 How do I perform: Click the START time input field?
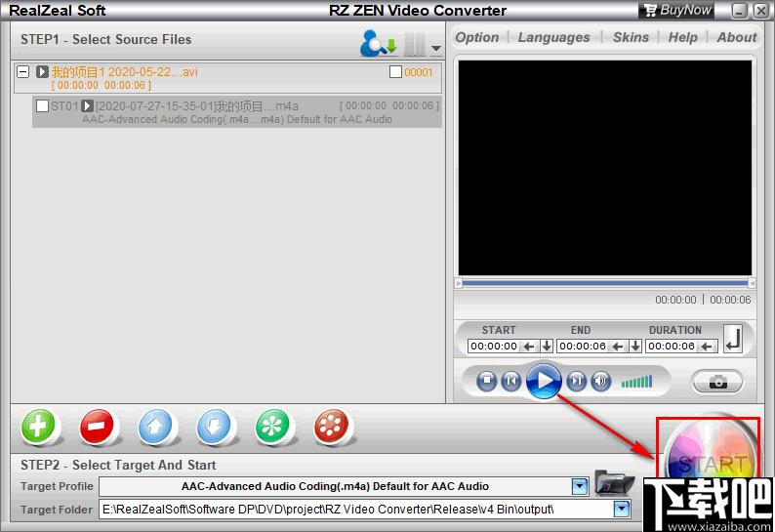[x=494, y=347]
